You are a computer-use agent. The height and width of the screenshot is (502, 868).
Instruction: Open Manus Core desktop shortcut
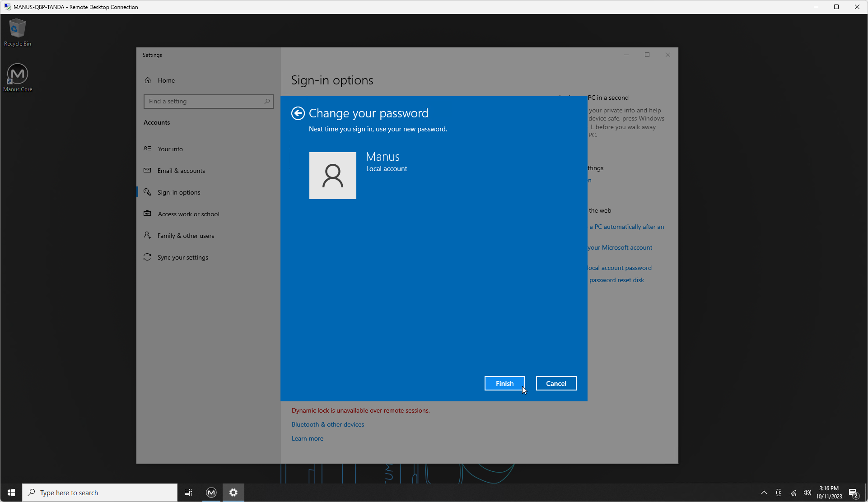[17, 78]
